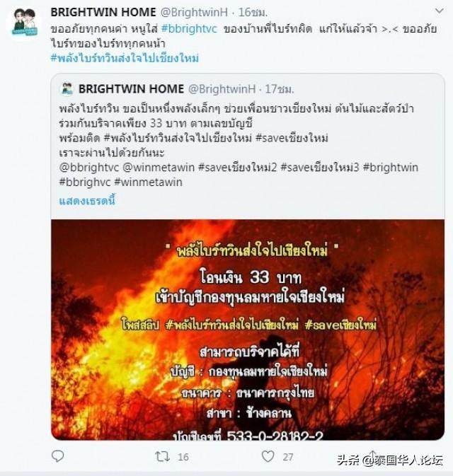View the like count of 27

pyautogui.click(x=288, y=457)
